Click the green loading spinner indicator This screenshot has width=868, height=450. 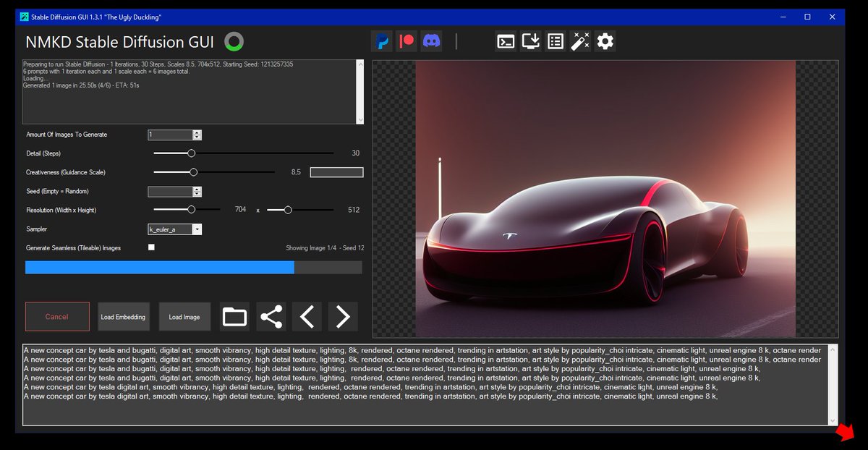tap(234, 42)
